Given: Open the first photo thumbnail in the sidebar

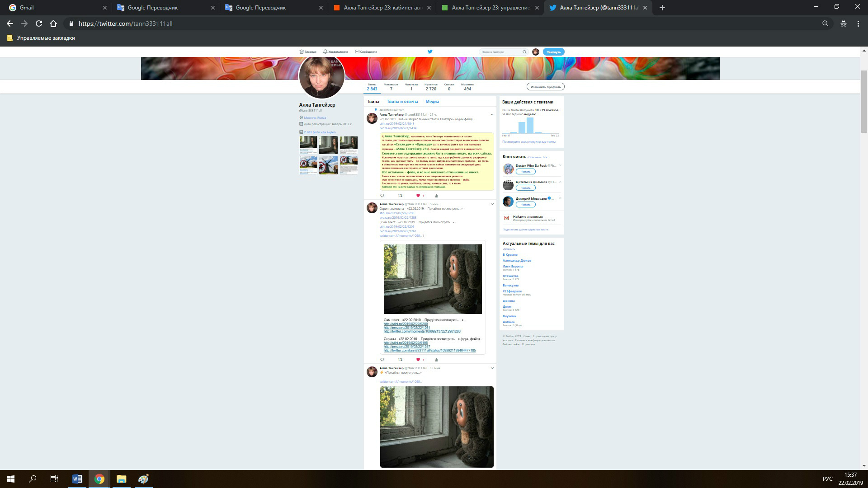Looking at the screenshot, I should pyautogui.click(x=308, y=145).
